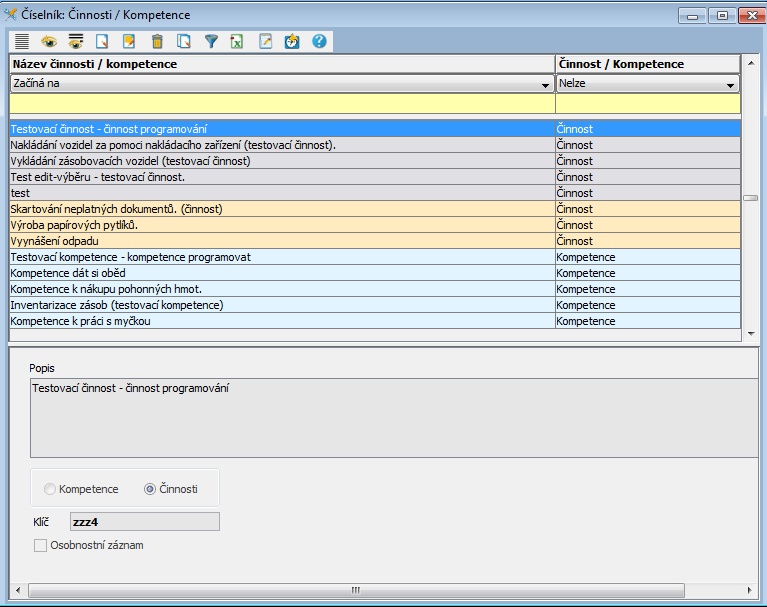This screenshot has height=607, width=767.
Task: Open the blue help question mark
Action: 319,41
